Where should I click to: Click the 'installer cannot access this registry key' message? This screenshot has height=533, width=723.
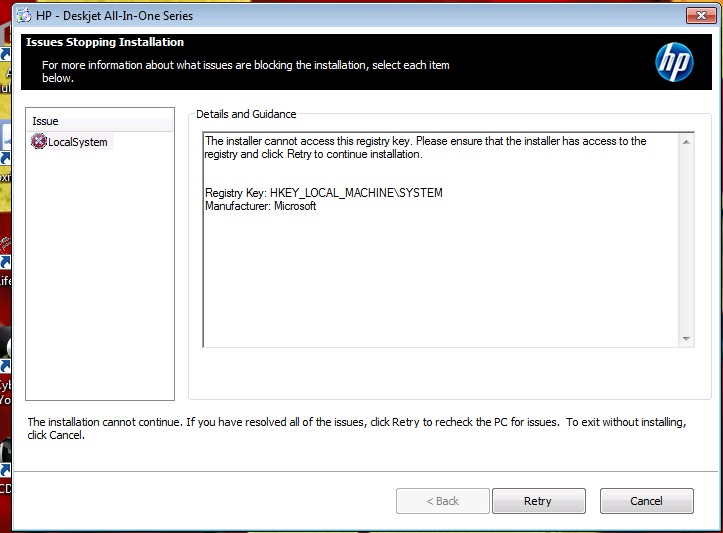pyautogui.click(x=426, y=148)
